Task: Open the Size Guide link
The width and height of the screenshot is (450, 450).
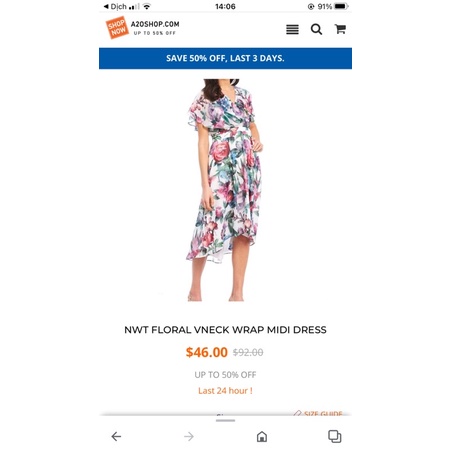Action: (x=318, y=414)
